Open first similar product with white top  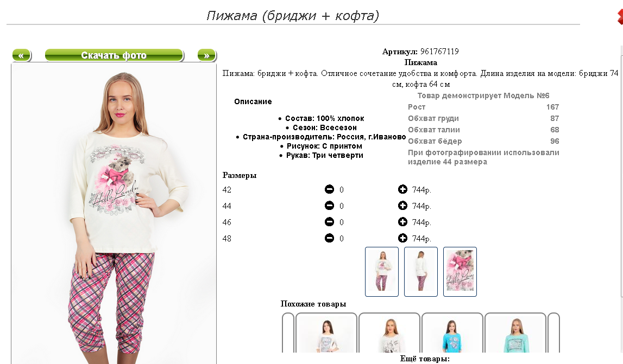click(326, 333)
